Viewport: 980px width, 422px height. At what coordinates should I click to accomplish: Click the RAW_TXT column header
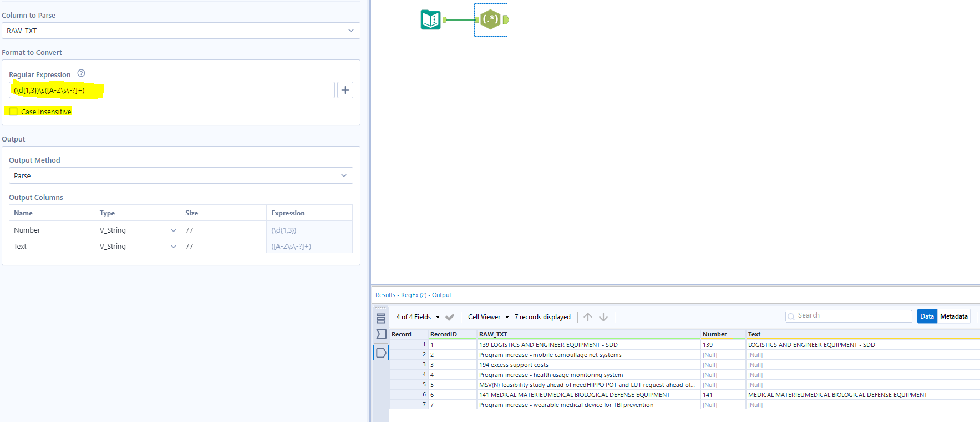pyautogui.click(x=588, y=334)
